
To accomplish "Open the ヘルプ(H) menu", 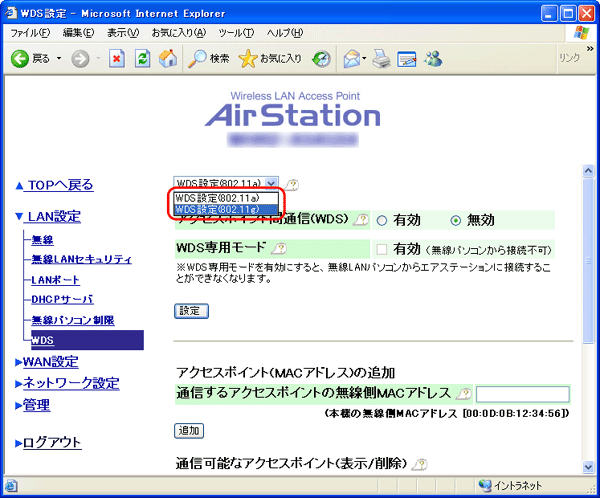I will (285, 33).
